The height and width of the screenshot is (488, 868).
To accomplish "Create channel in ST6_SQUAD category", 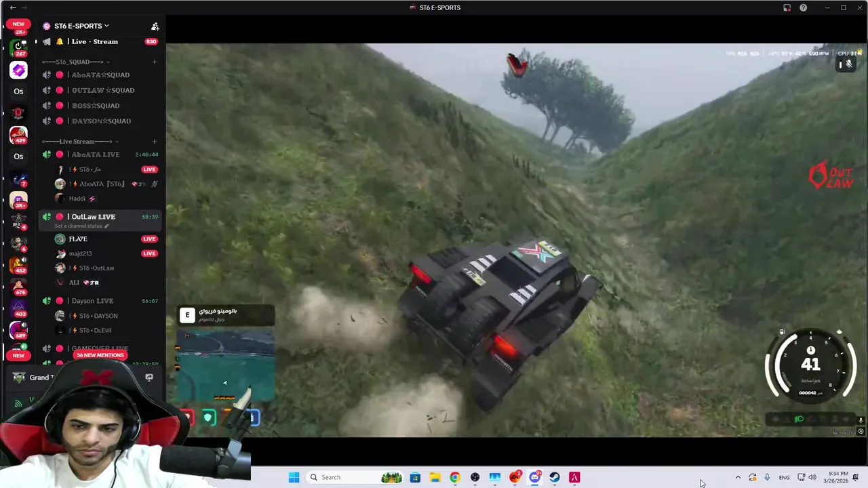I will coord(155,62).
